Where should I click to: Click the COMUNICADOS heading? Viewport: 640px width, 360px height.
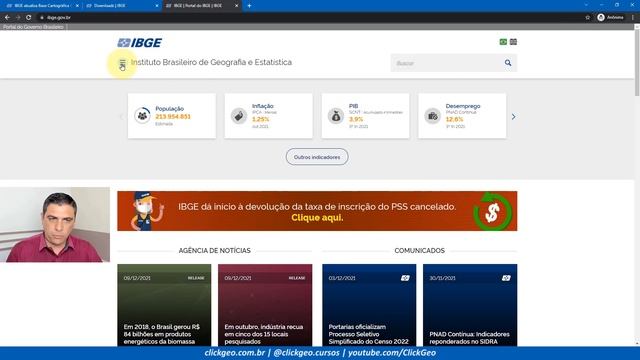pos(420,251)
